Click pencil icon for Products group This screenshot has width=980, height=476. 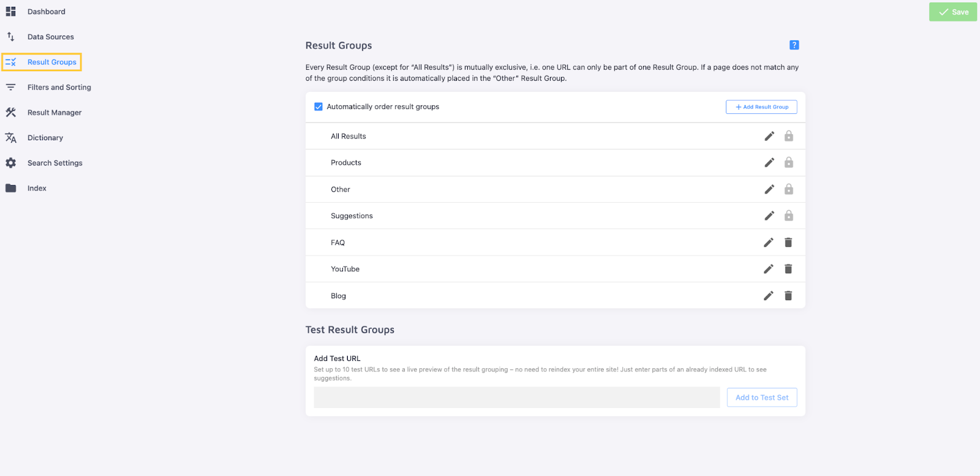pyautogui.click(x=769, y=162)
